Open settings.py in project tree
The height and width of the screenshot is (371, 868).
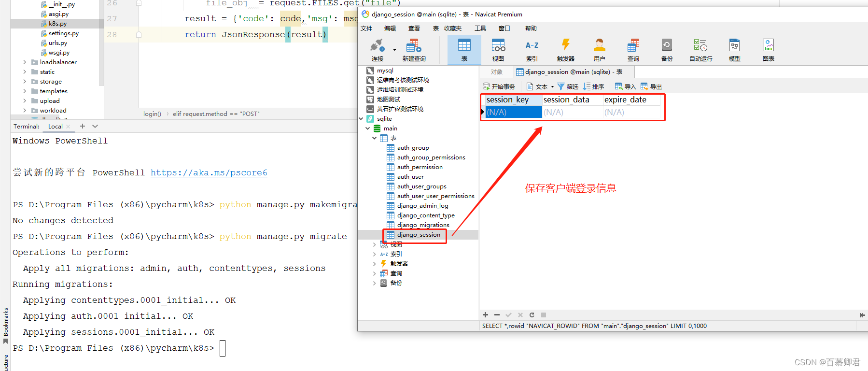(63, 33)
